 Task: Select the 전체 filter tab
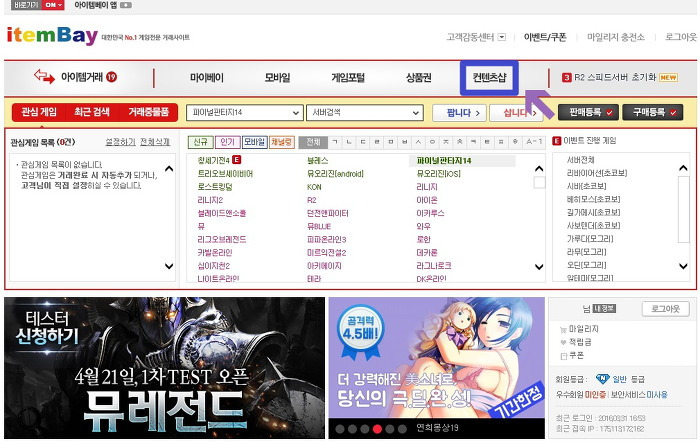[313, 142]
